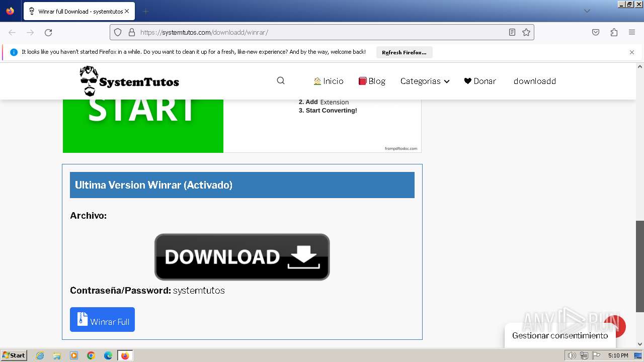This screenshot has height=362, width=644.
Task: Open the Donar menu item
Action: pos(480,81)
